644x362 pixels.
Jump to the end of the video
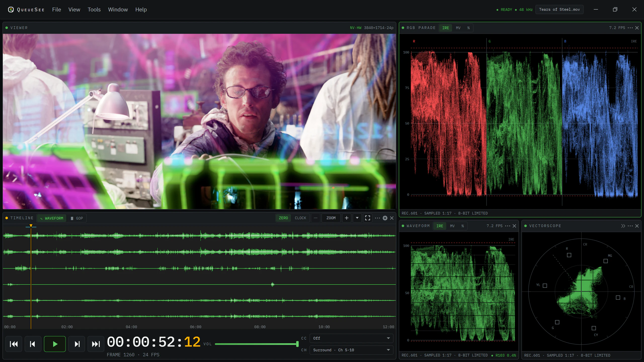96,344
